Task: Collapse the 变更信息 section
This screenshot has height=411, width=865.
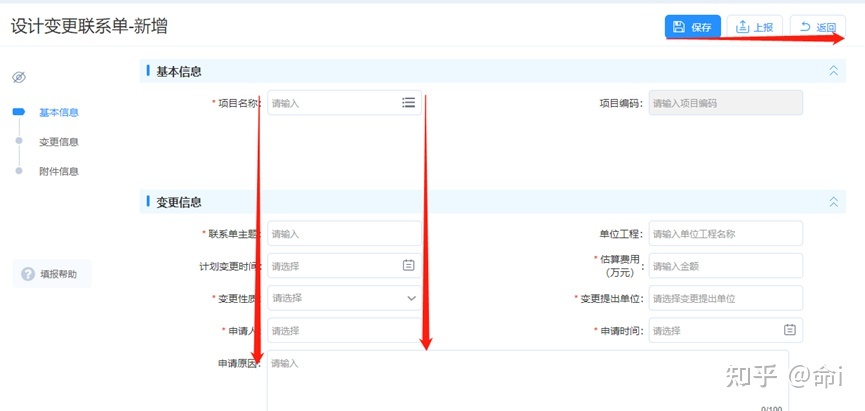Action: pos(833,202)
